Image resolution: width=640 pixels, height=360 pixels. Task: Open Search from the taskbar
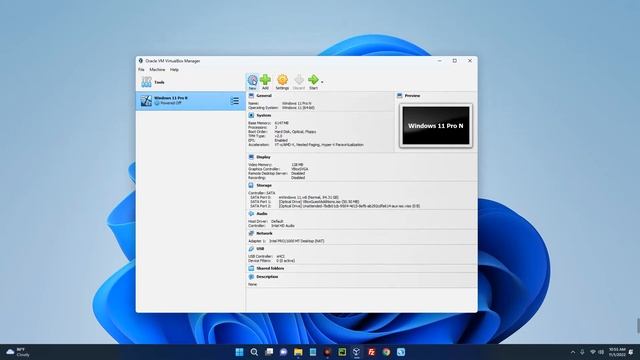(254, 352)
